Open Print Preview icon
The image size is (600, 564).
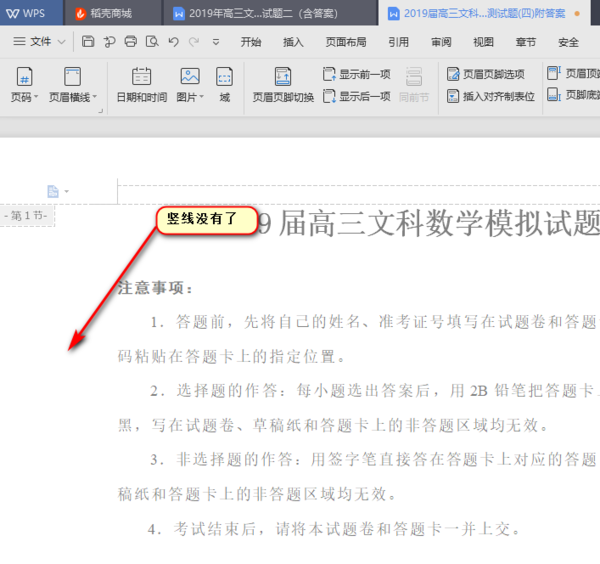(152, 41)
